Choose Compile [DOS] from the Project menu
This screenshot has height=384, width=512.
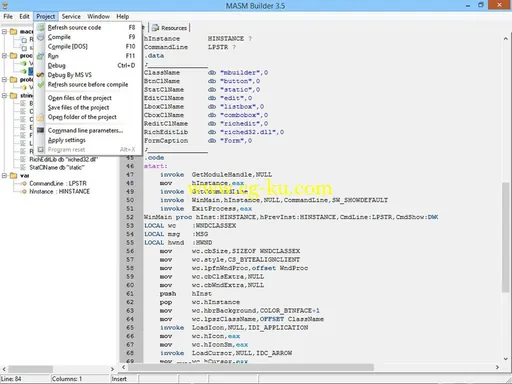click(87, 47)
